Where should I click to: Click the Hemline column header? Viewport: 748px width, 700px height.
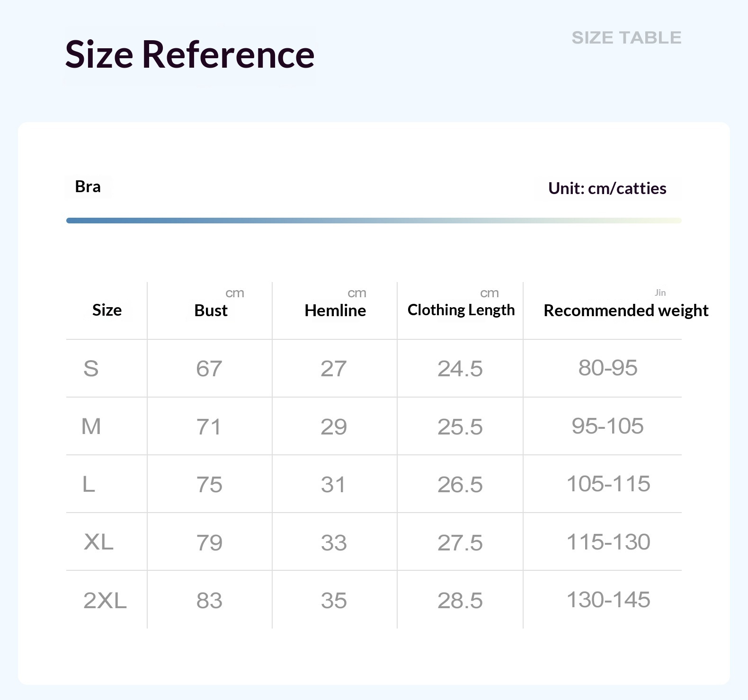(x=335, y=310)
